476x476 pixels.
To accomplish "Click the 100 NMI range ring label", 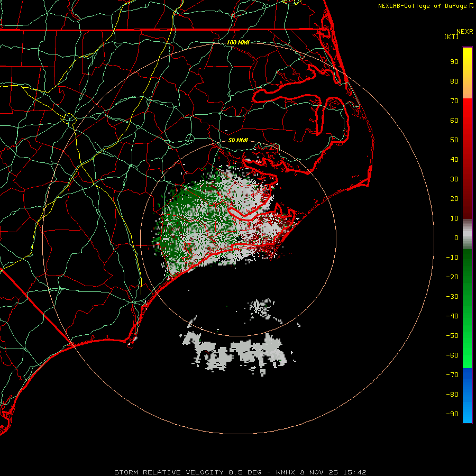I will (238, 42).
